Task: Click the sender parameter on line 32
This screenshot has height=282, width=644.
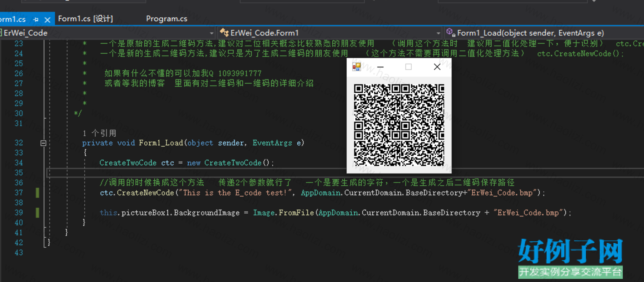Action: 231,143
